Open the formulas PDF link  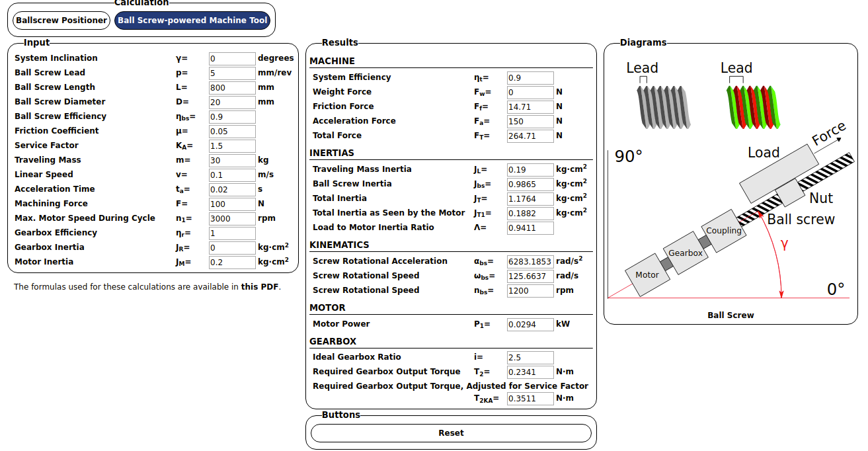(x=260, y=287)
